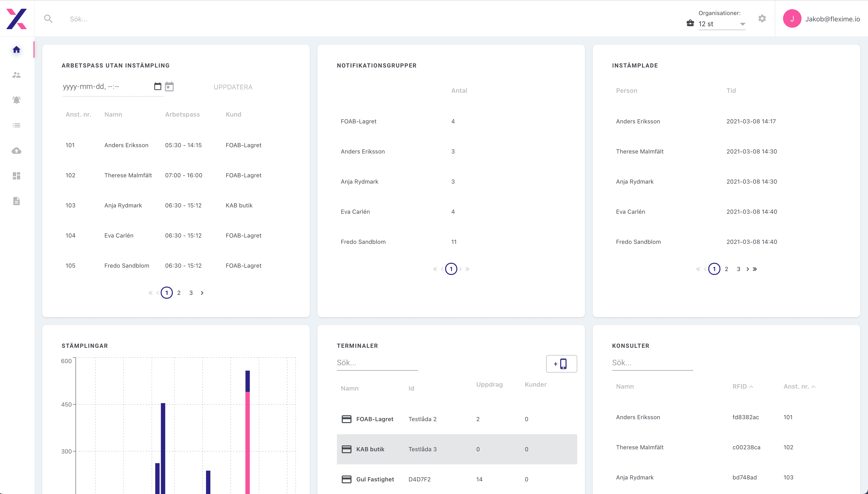Click KAB butik customer for Anja Rydmark
Viewport: 868px width, 494px height.
239,206
